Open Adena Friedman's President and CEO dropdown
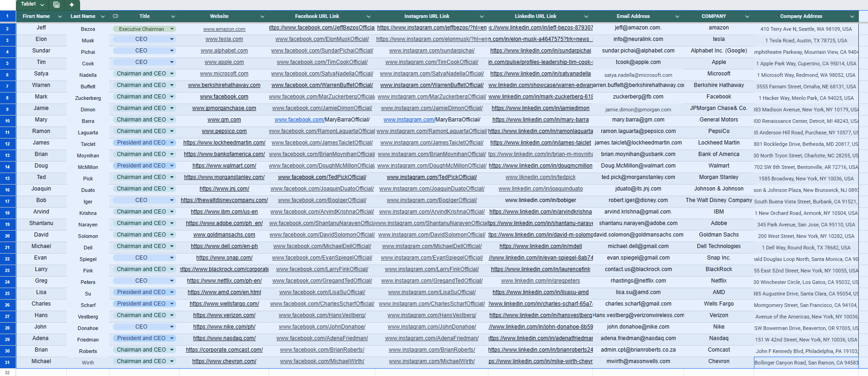 (x=144, y=338)
